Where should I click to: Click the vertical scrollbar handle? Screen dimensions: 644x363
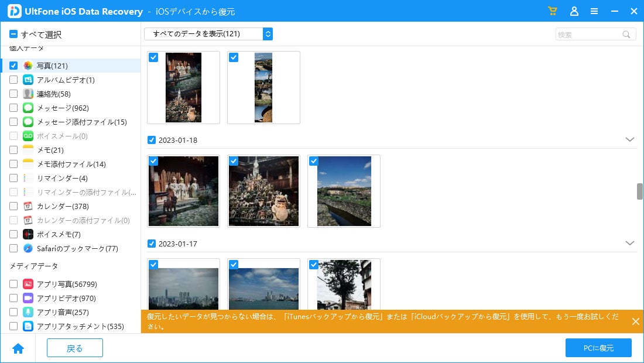[639, 191]
